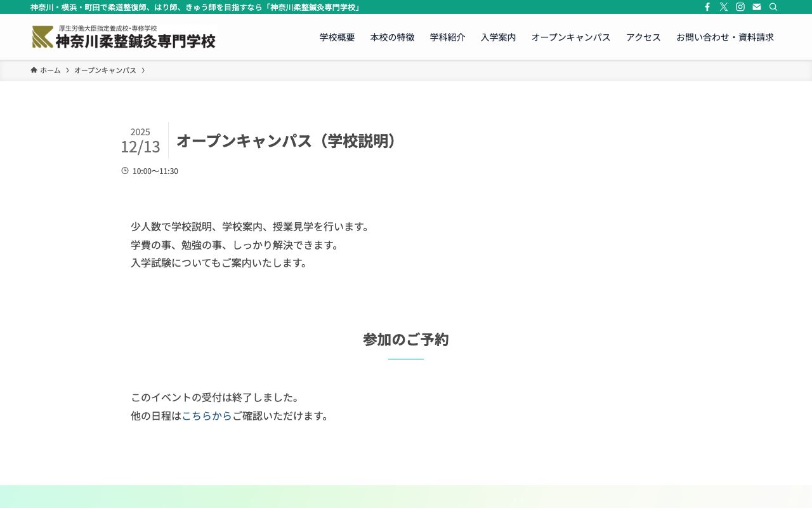
Task: Open the school's Facebook page icon
Action: [707, 7]
